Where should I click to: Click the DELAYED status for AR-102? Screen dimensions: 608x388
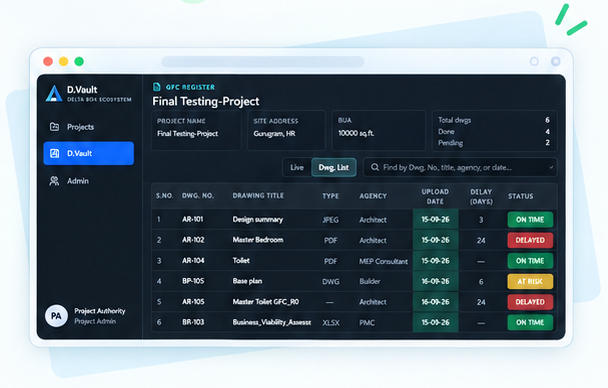coord(530,240)
